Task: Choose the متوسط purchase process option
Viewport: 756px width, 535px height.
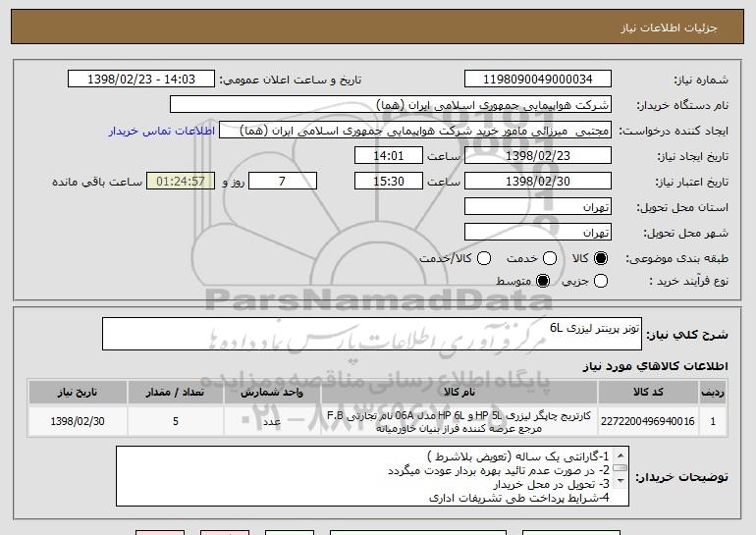Action: point(543,281)
